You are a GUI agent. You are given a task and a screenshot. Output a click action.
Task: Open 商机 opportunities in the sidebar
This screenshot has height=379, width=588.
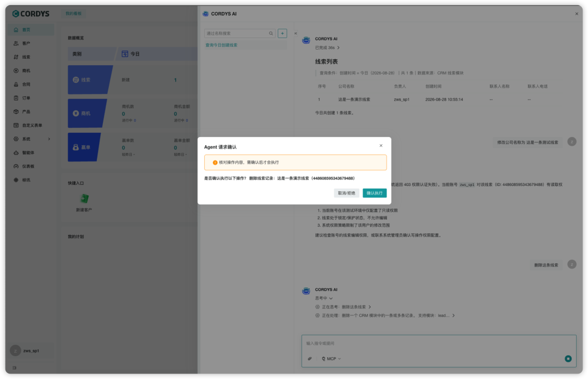point(30,71)
